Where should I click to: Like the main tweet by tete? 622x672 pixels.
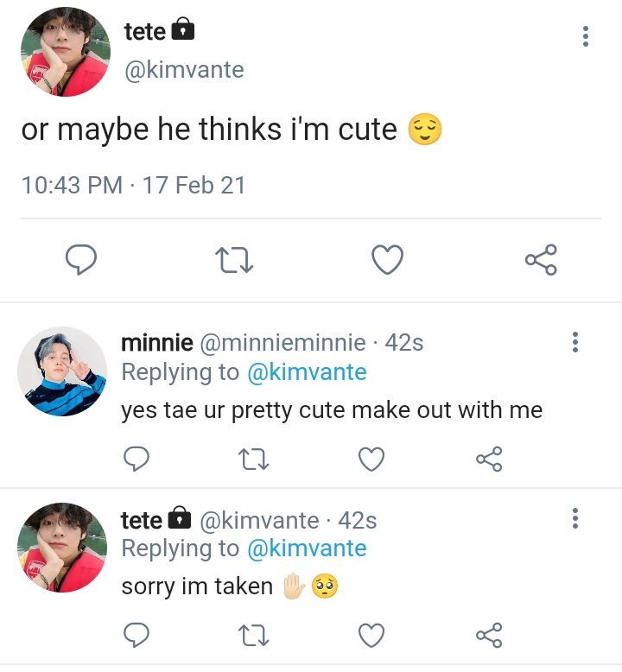388,260
